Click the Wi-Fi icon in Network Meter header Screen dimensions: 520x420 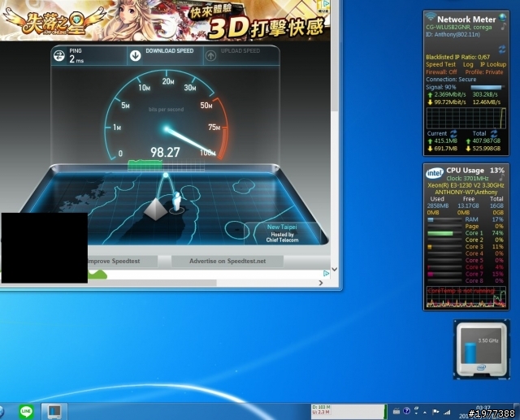[x=431, y=16]
